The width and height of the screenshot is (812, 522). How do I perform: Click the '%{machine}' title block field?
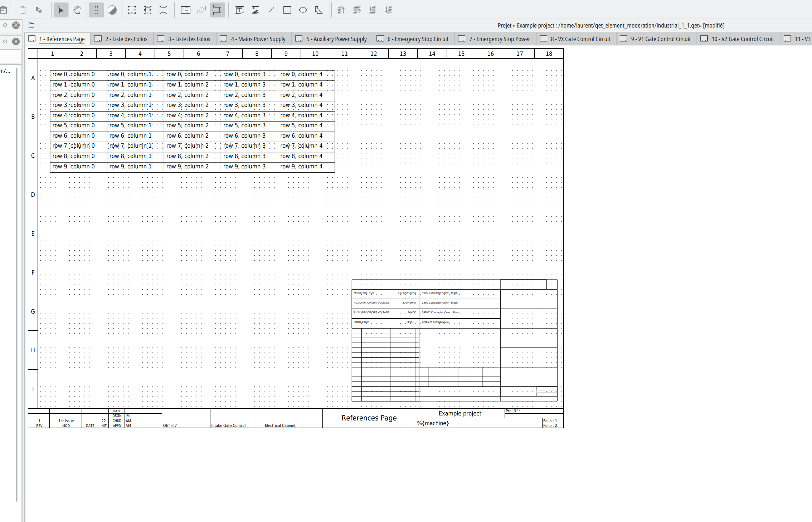pos(433,423)
